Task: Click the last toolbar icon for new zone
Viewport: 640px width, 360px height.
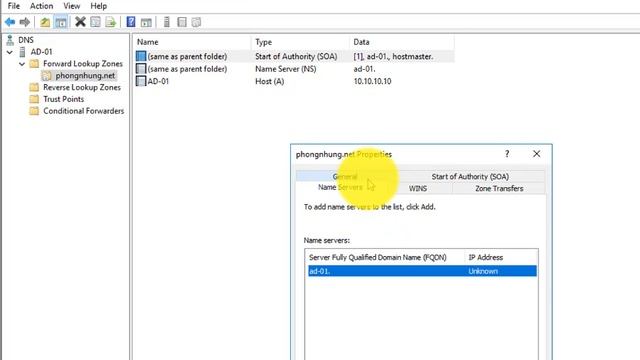Action: (x=196, y=22)
